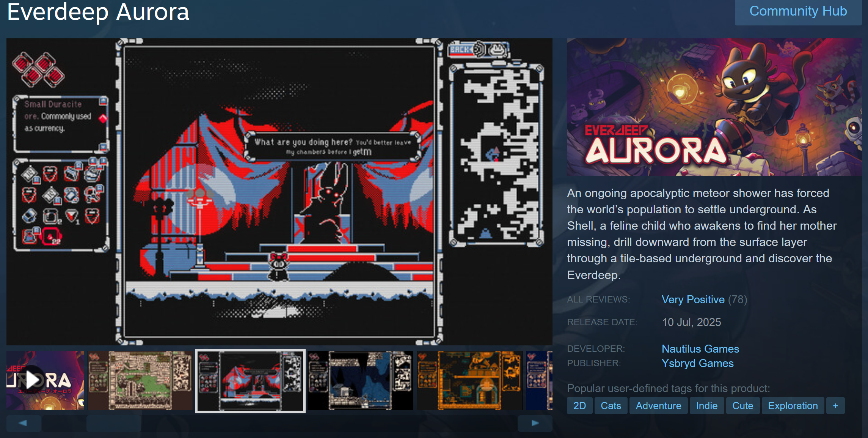Select the Adventure tag
This screenshot has height=438, width=868.
[658, 406]
